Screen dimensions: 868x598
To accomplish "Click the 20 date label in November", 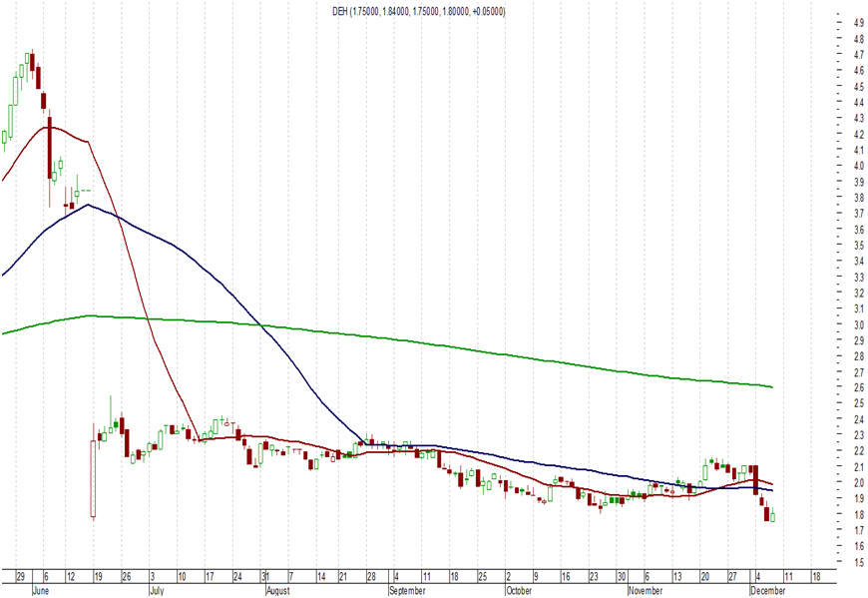I will point(705,577).
